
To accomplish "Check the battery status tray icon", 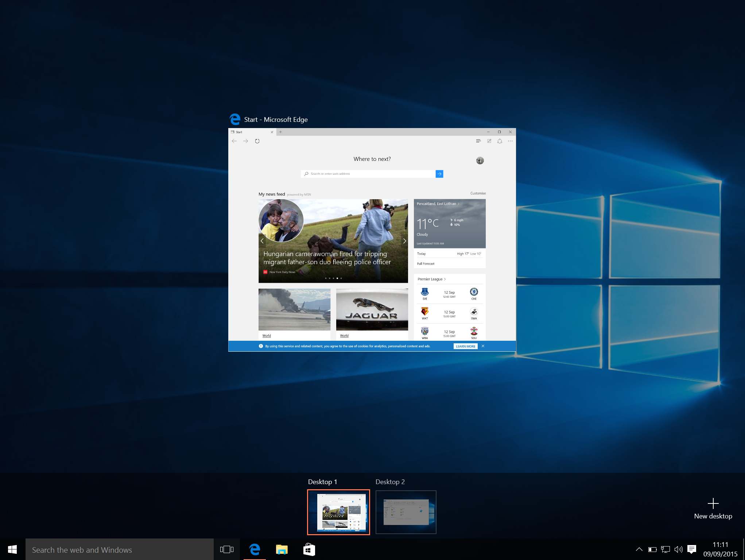I will pos(652,549).
